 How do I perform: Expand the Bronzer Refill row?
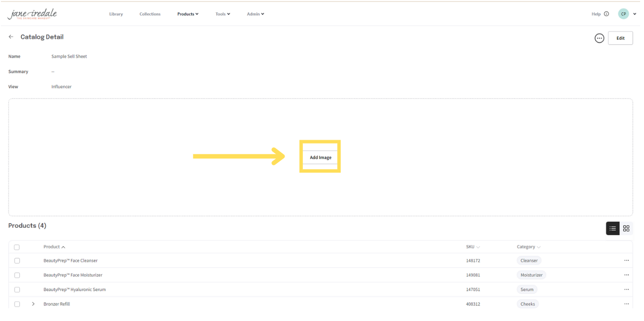click(x=33, y=304)
